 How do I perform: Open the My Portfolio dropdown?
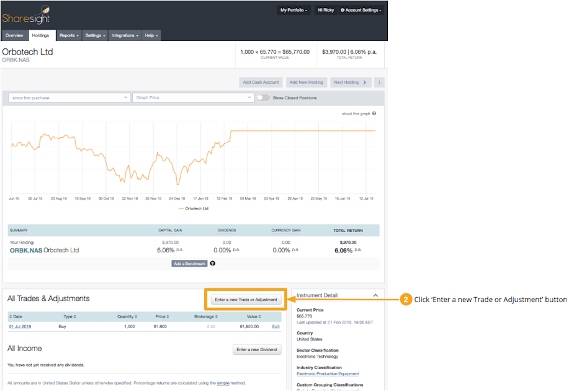(x=293, y=10)
